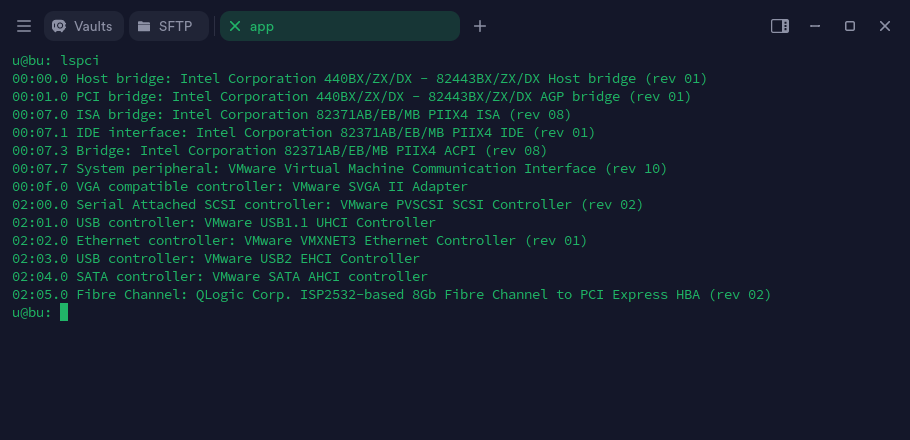Maximize the Termius window
Screen dimensions: 910x440
click(x=850, y=26)
